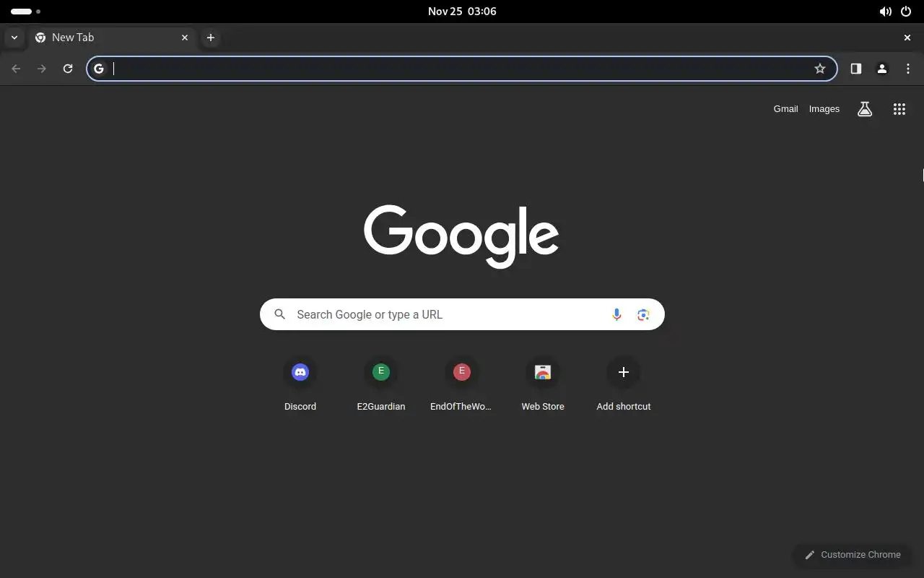Image resolution: width=924 pixels, height=578 pixels.
Task: Go back using the back arrow
Action: coord(16,69)
